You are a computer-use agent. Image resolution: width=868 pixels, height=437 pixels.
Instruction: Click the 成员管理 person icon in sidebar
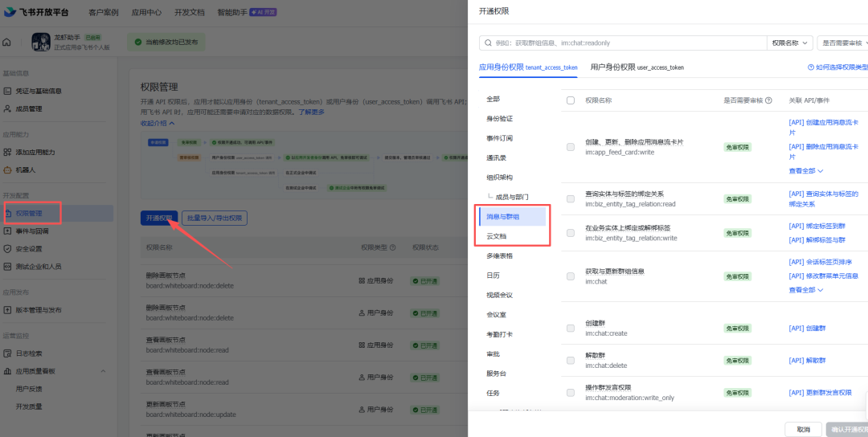(x=8, y=108)
